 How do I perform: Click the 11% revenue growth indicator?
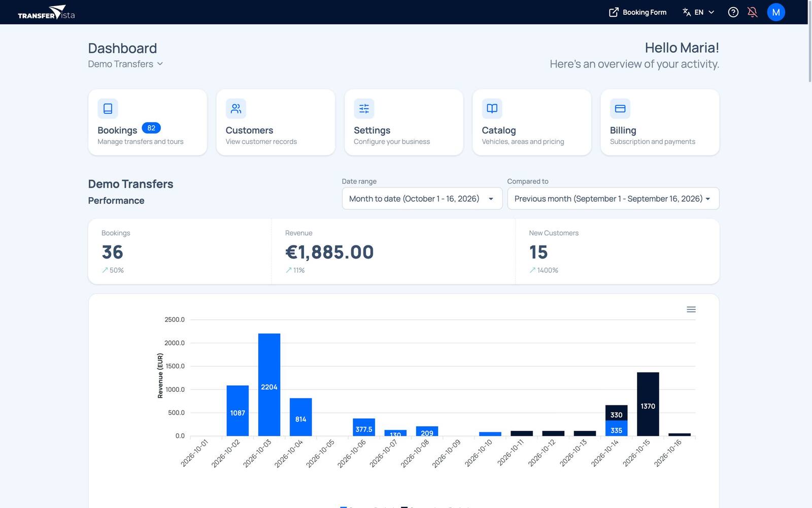295,270
